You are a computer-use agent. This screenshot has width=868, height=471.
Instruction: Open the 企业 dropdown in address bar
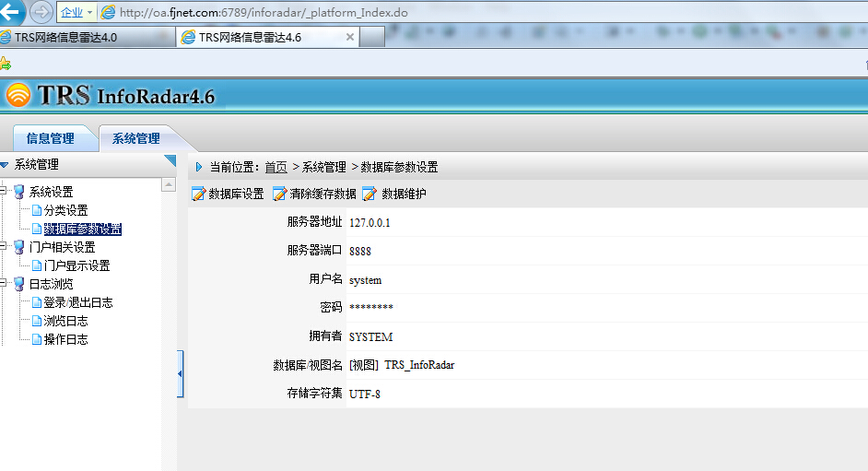pos(76,12)
